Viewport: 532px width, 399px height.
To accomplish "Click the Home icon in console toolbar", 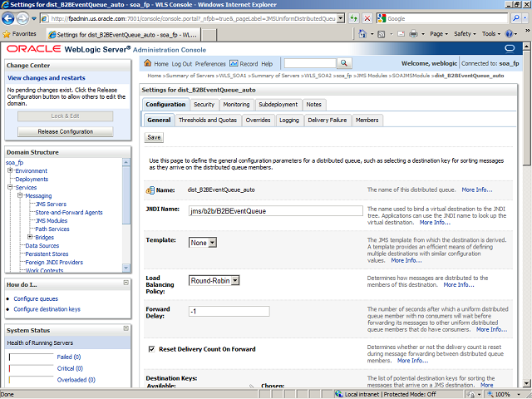I will tap(148, 64).
